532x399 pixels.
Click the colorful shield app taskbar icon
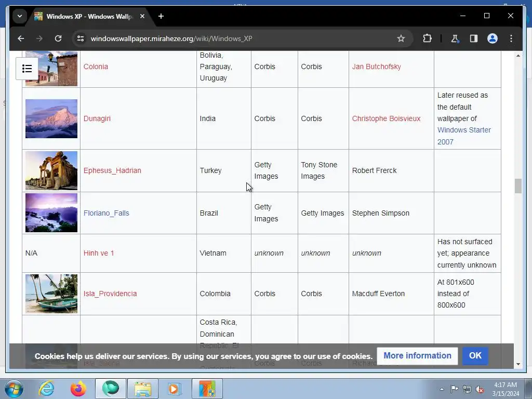pyautogui.click(x=207, y=389)
